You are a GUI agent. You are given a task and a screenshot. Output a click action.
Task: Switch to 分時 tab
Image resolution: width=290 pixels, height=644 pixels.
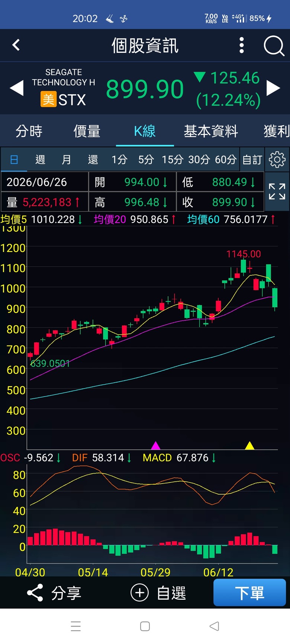point(29,131)
